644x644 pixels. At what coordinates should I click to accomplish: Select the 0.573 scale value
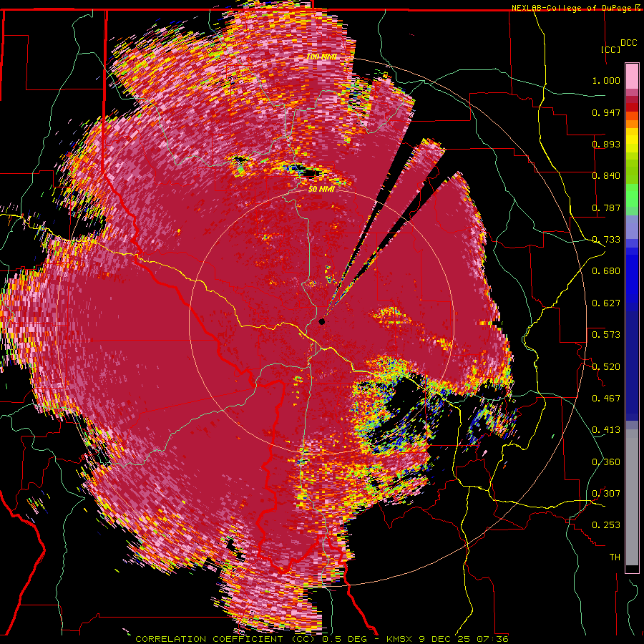606,335
